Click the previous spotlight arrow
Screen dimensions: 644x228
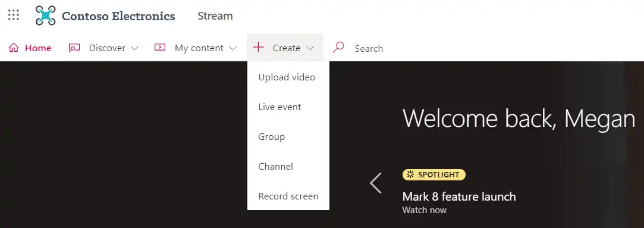pyautogui.click(x=376, y=183)
